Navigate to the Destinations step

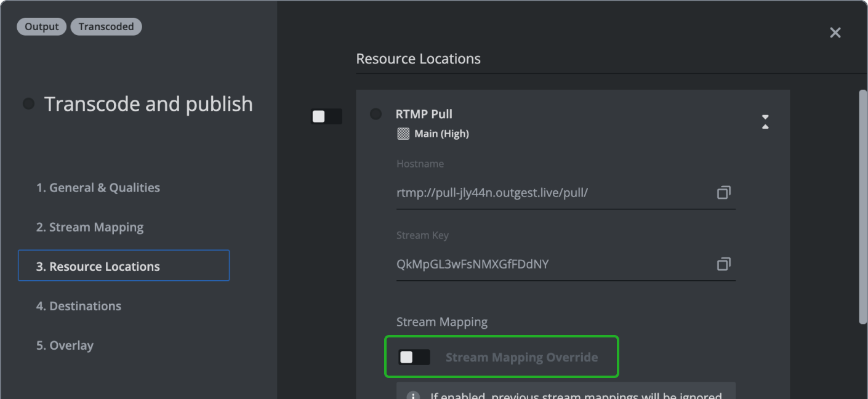[x=79, y=306]
